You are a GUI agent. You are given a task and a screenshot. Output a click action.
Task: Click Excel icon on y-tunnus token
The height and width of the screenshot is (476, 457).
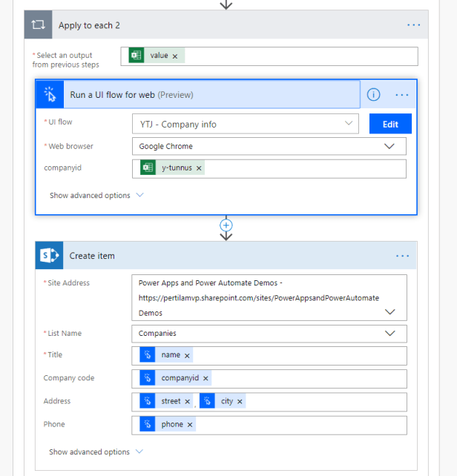(148, 168)
